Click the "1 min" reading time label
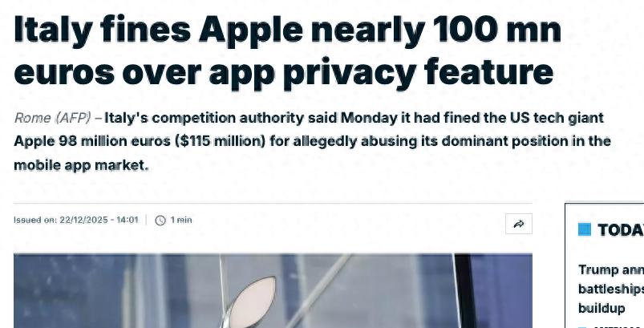 (x=181, y=220)
